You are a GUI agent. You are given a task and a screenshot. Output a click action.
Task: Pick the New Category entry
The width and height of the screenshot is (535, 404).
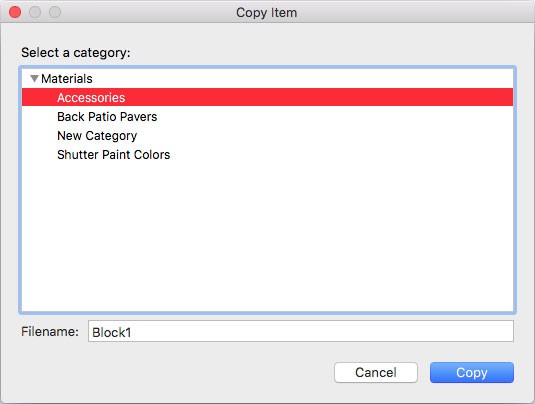click(x=97, y=136)
